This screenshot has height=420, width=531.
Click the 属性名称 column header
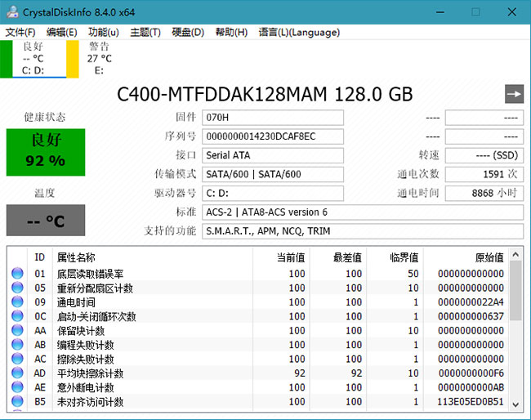(153, 257)
